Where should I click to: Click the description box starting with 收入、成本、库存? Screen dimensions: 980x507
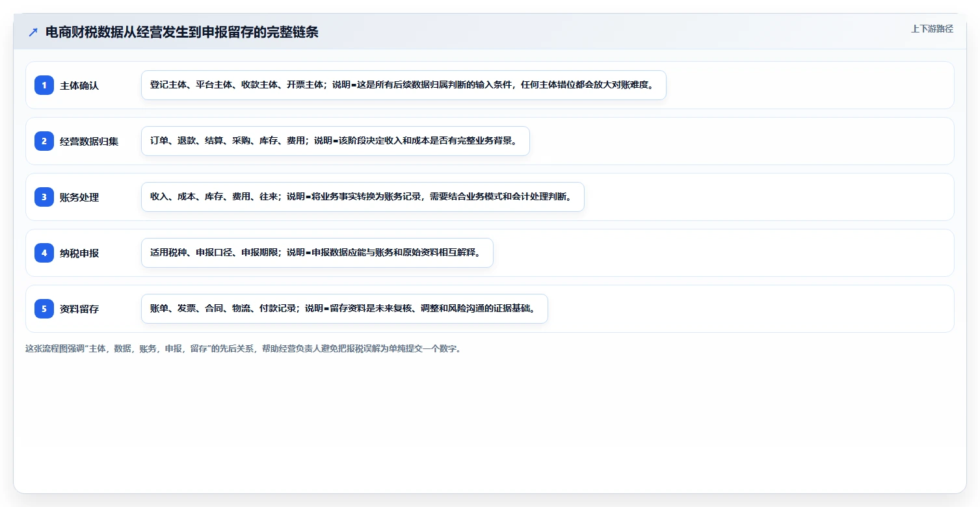(363, 197)
